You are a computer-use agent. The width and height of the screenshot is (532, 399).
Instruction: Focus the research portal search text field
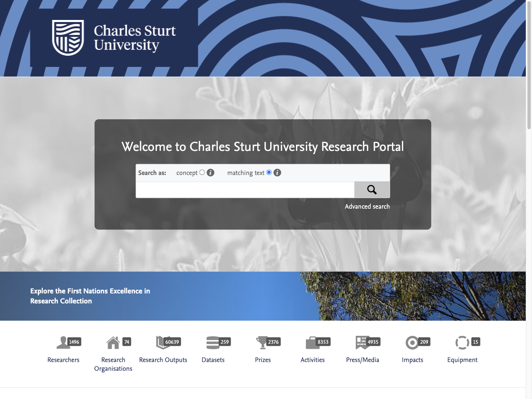click(x=245, y=190)
